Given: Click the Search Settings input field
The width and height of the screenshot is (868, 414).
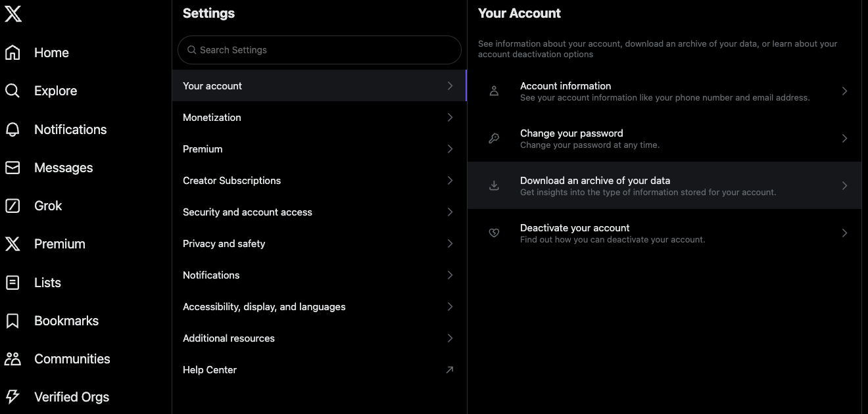Looking at the screenshot, I should coord(318,50).
